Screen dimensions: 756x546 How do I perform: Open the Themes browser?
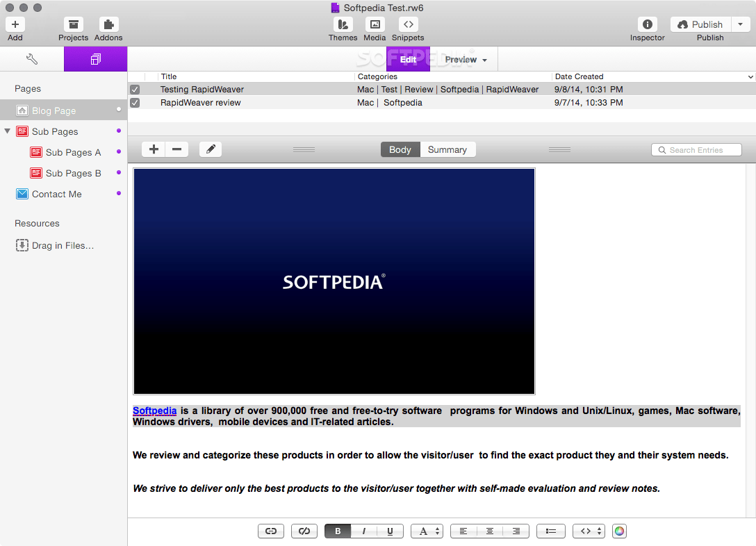coord(343,24)
